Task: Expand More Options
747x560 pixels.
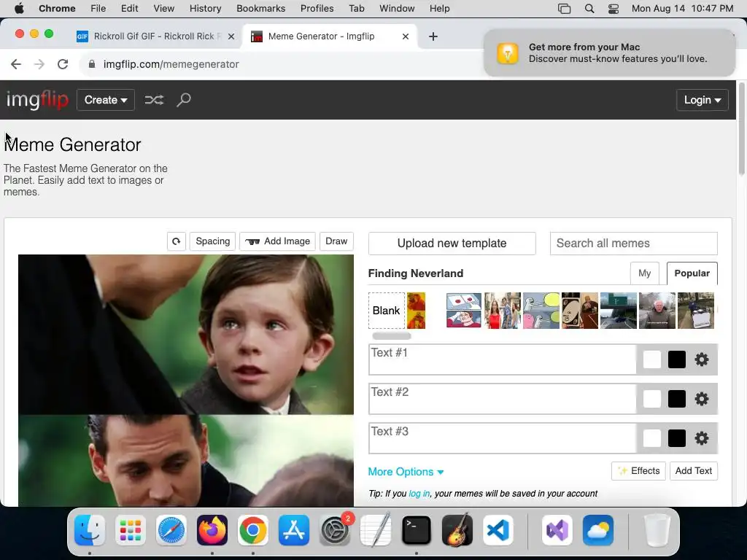Action: pos(406,472)
